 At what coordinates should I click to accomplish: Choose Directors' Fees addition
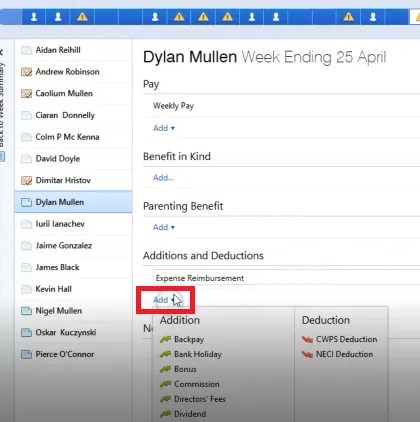(x=193, y=399)
